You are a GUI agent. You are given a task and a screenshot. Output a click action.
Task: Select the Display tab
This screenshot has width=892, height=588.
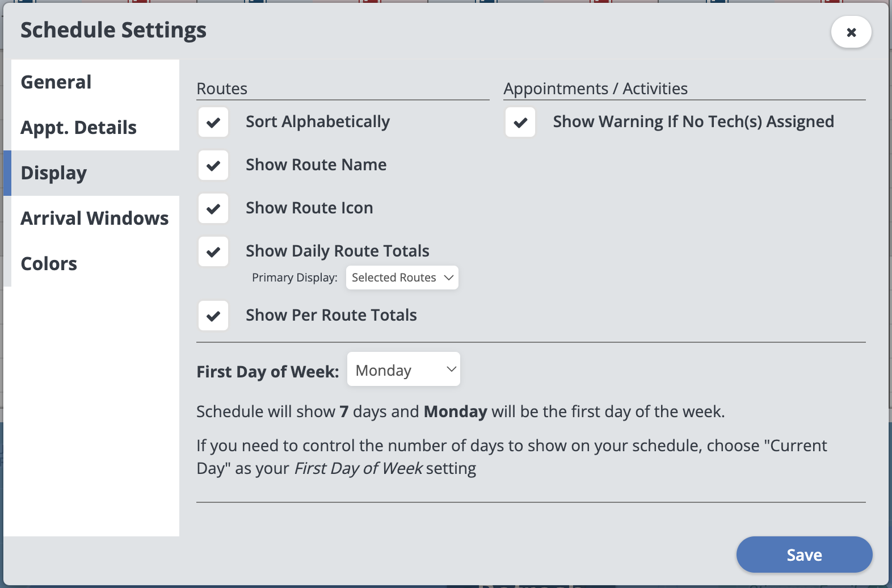tap(54, 173)
